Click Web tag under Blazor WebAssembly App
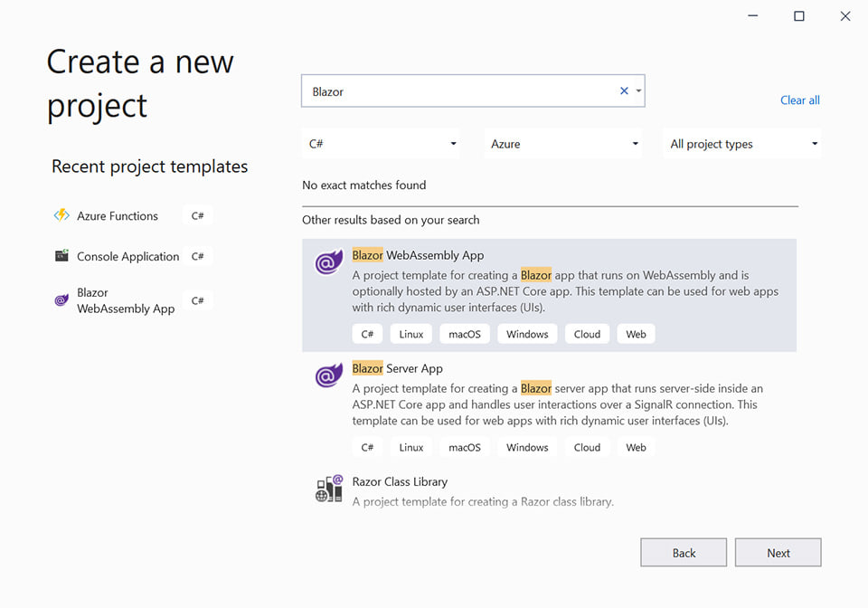This screenshot has height=608, width=868. (636, 334)
